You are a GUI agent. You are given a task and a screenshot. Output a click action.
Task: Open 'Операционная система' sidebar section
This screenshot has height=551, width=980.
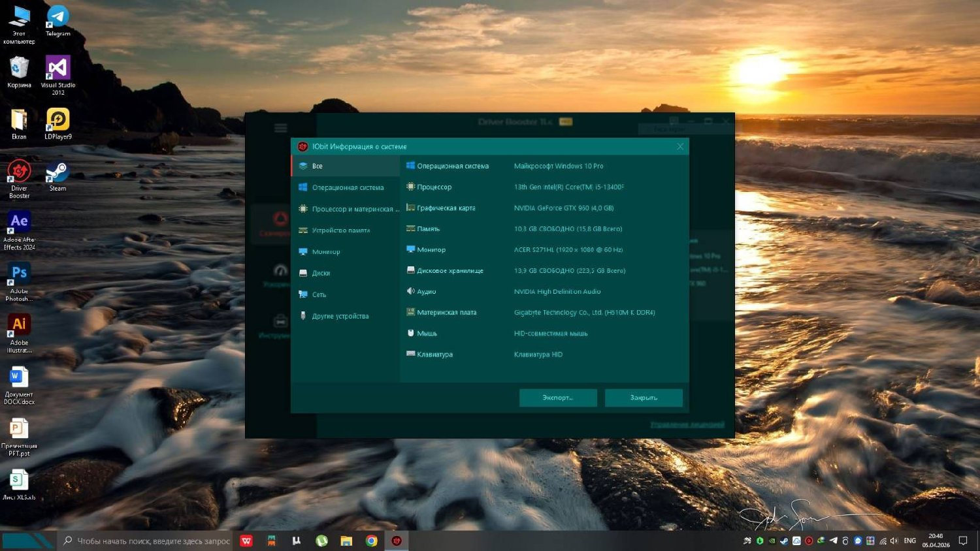pyautogui.click(x=347, y=187)
